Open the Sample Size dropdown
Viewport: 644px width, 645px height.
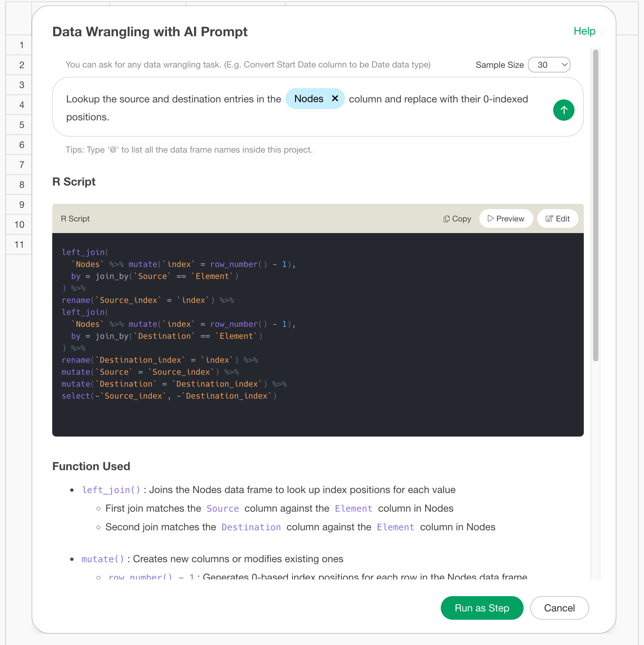coord(549,65)
